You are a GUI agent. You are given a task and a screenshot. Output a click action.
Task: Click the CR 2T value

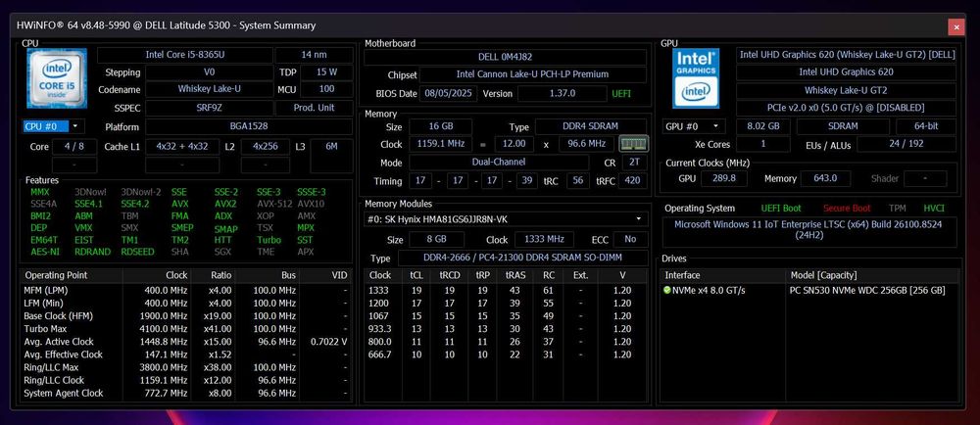pos(634,163)
